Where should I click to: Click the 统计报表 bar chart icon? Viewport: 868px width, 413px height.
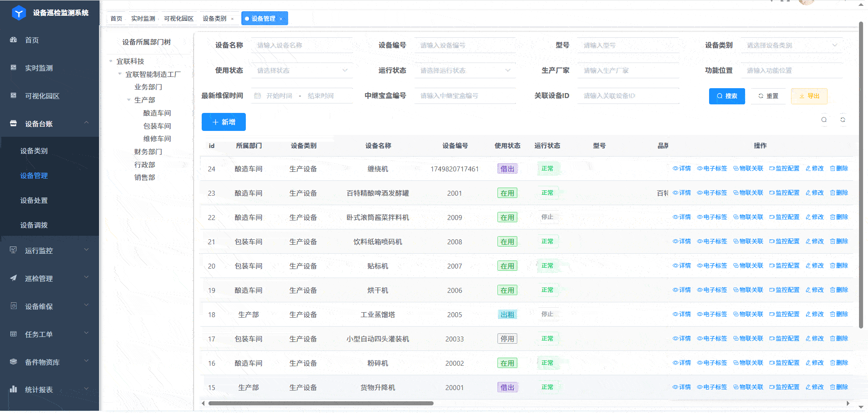14,389
